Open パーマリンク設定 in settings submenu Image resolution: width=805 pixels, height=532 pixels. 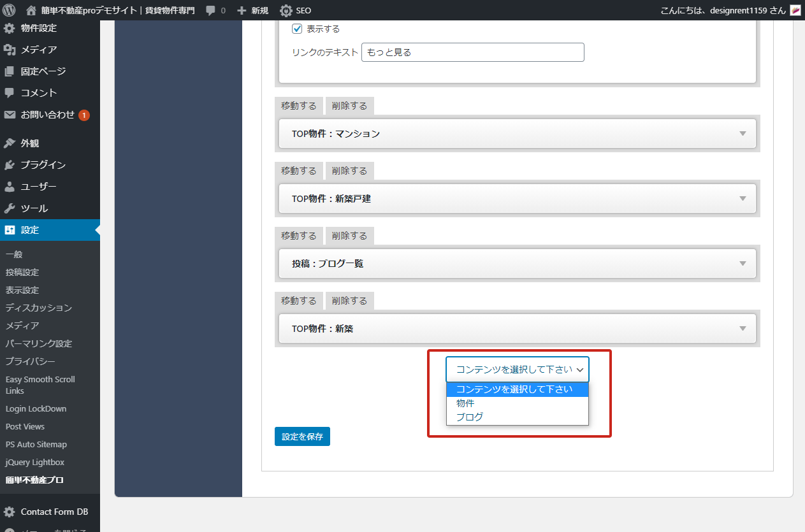coord(39,343)
